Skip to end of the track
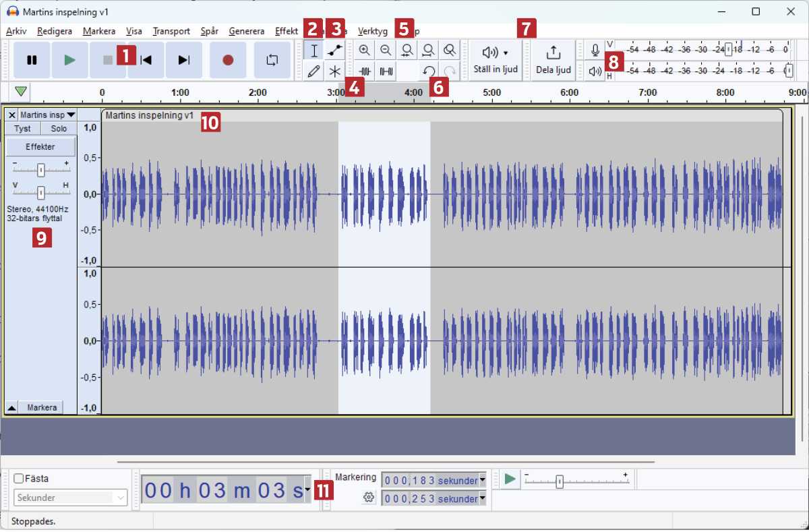The height and width of the screenshot is (532, 809). tap(183, 60)
